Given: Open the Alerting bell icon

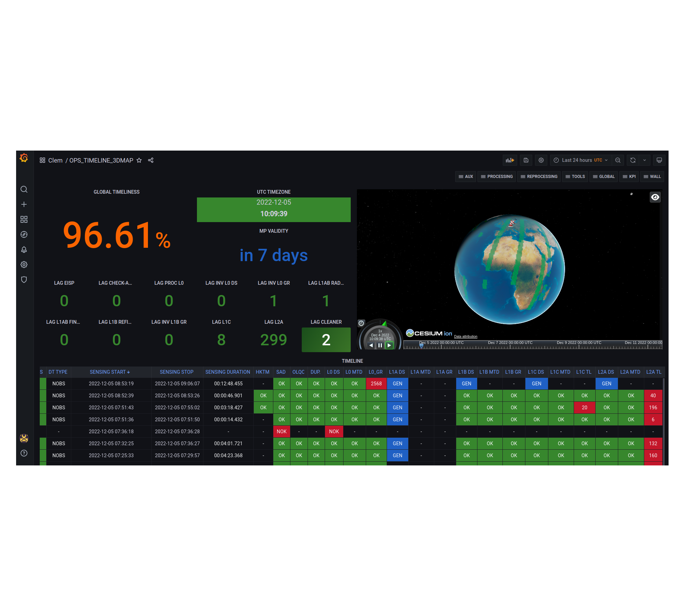Looking at the screenshot, I should pyautogui.click(x=24, y=249).
